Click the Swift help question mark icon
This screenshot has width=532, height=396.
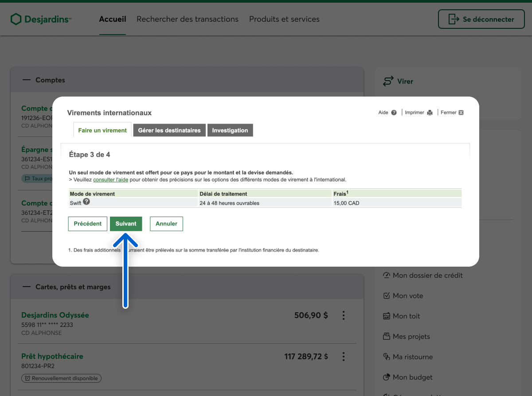pos(86,202)
